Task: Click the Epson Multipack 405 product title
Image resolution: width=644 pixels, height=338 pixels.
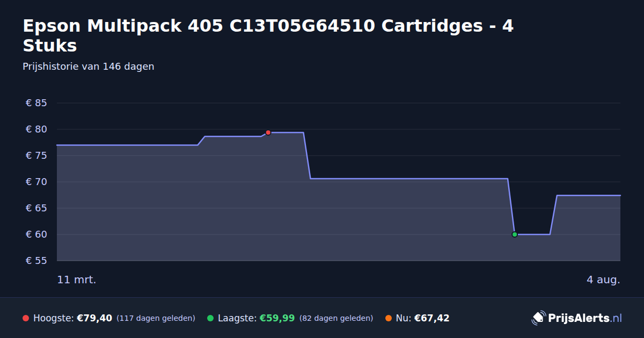Action: click(x=268, y=35)
